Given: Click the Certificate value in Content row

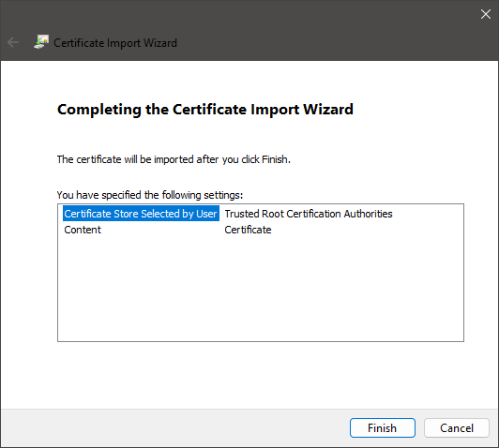Looking at the screenshot, I should click(x=248, y=230).
